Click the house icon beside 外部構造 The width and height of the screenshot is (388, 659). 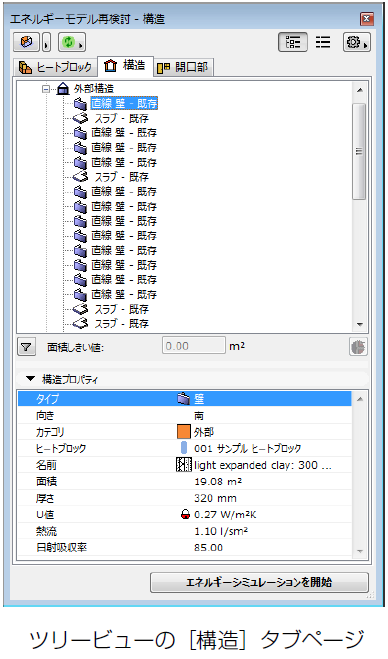[63, 89]
